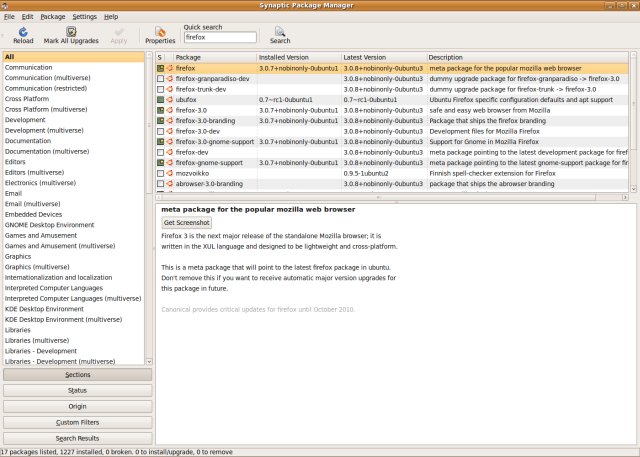Viewport: 640px width, 457px height.
Task: Toggle the status checkbox for firefox-granparadiso-dev
Action: (x=160, y=79)
